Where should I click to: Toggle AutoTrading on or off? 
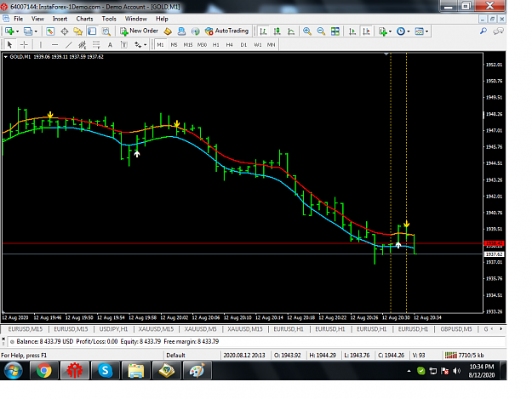coord(226,31)
